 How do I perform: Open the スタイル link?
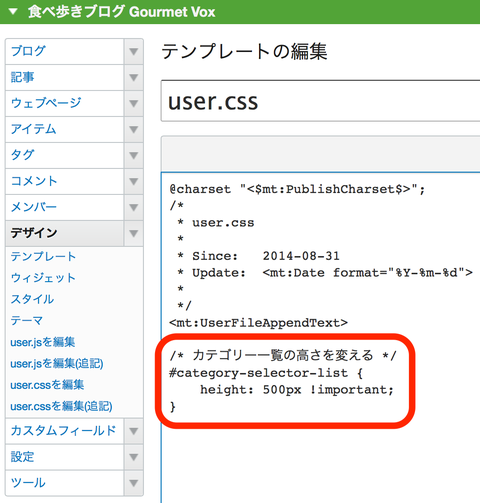tap(32, 299)
